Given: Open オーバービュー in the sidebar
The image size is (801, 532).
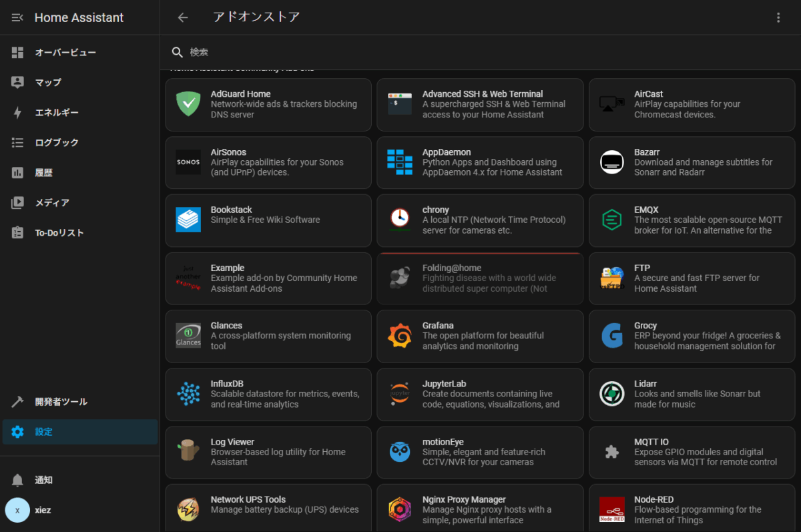Looking at the screenshot, I should (x=80, y=52).
